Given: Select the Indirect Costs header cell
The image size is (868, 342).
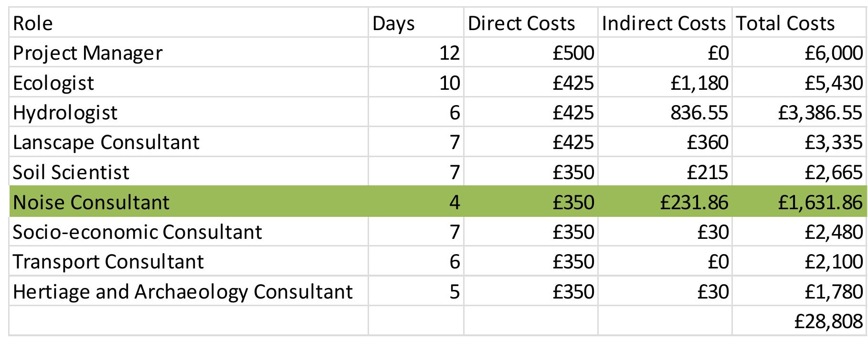Looking at the screenshot, I should pyautogui.click(x=664, y=23).
